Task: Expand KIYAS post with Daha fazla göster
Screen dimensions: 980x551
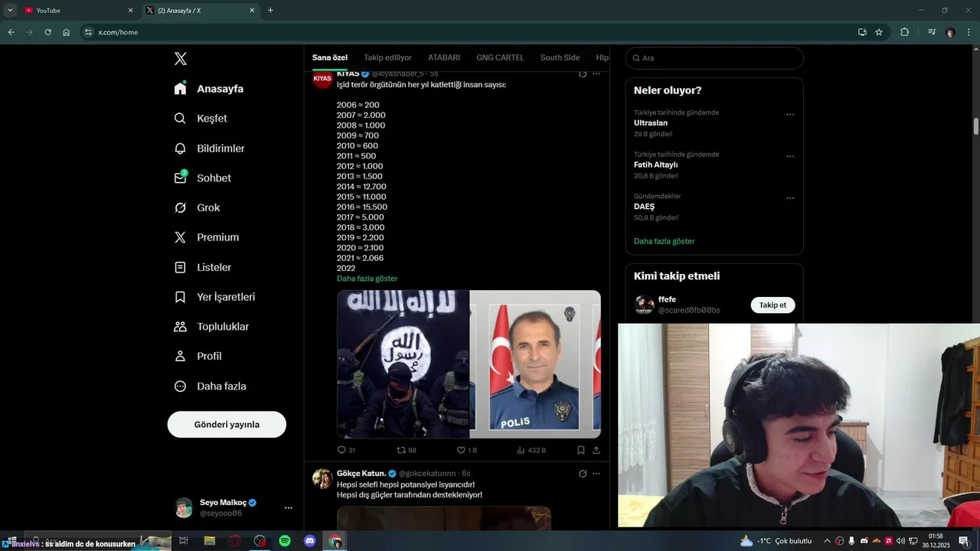Action: pyautogui.click(x=367, y=279)
